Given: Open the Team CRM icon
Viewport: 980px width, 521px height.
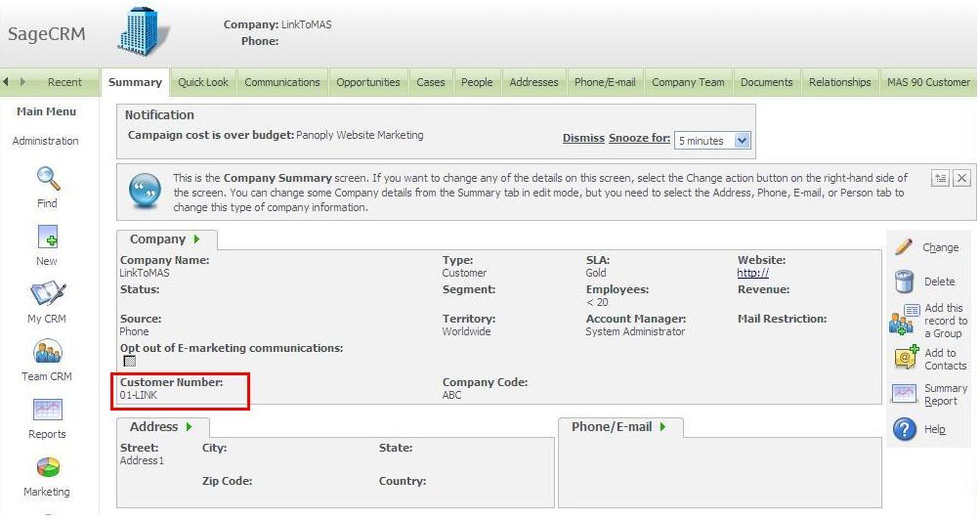Looking at the screenshot, I should [48, 352].
